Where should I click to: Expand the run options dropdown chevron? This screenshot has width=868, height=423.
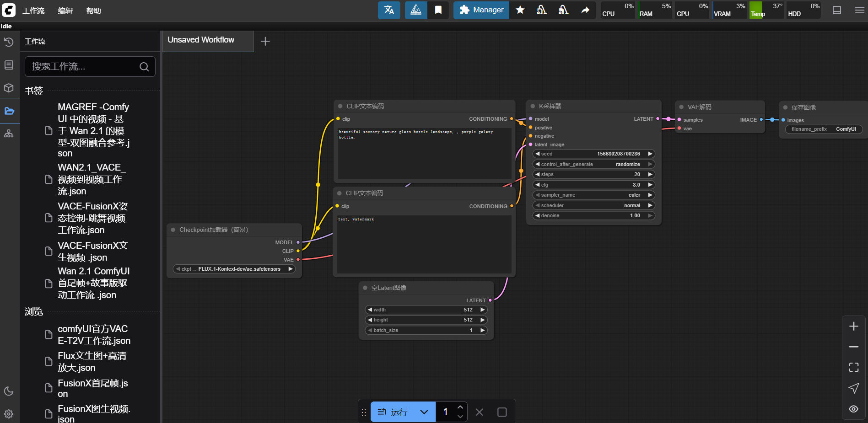(424, 412)
